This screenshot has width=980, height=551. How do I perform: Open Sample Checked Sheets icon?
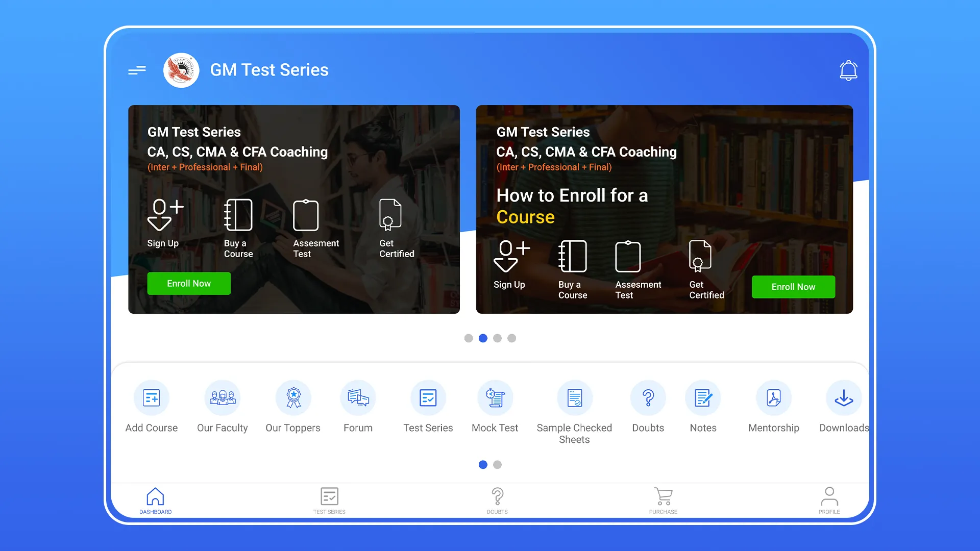tap(575, 398)
